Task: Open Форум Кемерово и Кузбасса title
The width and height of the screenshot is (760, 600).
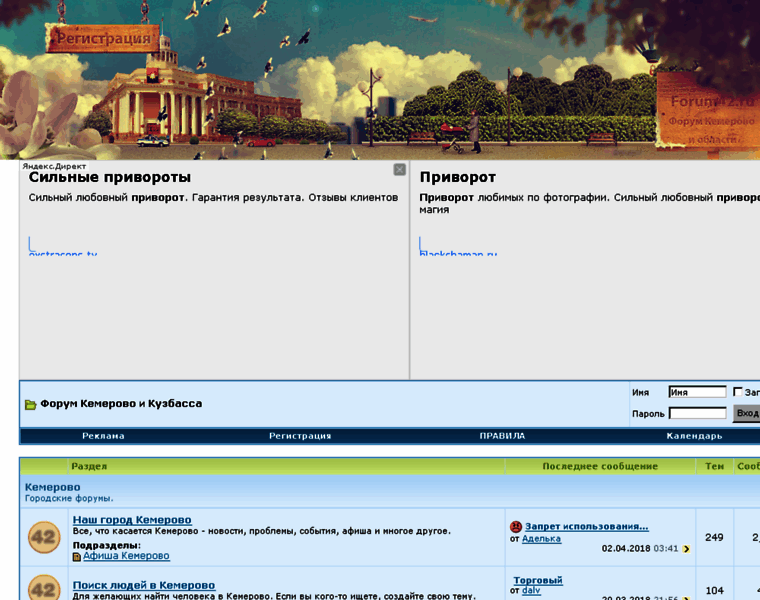Action: 121,404
